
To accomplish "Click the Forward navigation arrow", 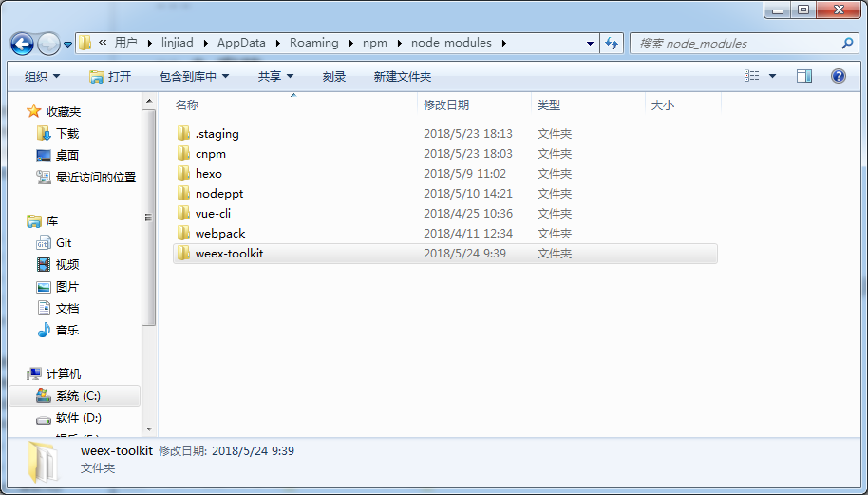I will click(48, 45).
